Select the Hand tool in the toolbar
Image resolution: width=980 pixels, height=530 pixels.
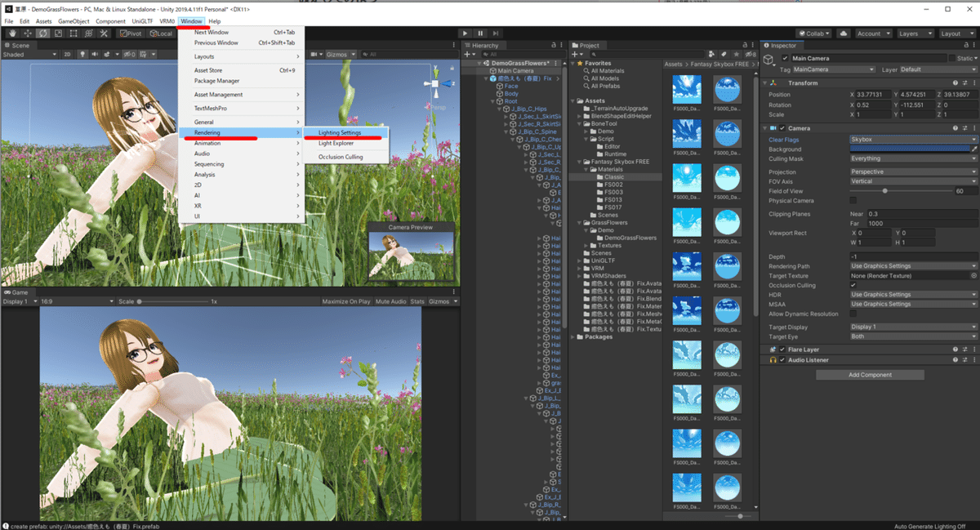(x=12, y=33)
